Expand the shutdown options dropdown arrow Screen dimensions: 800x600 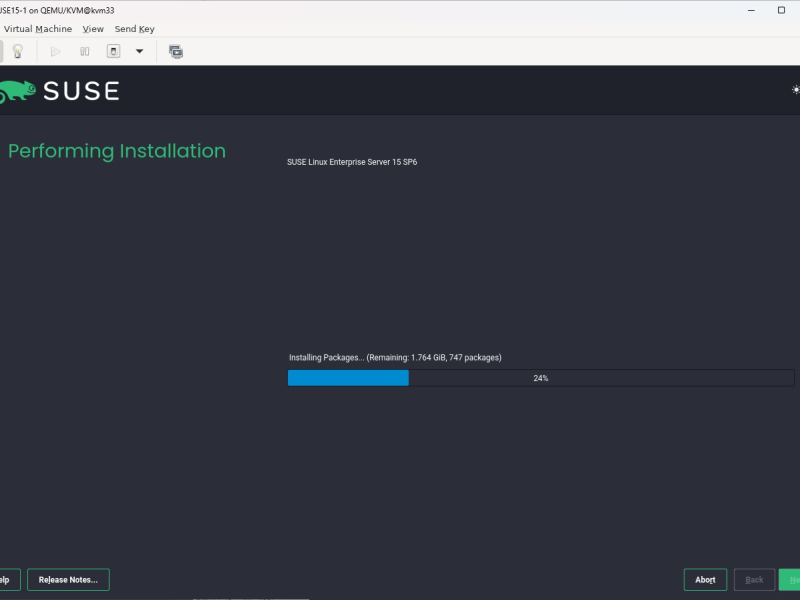139,51
